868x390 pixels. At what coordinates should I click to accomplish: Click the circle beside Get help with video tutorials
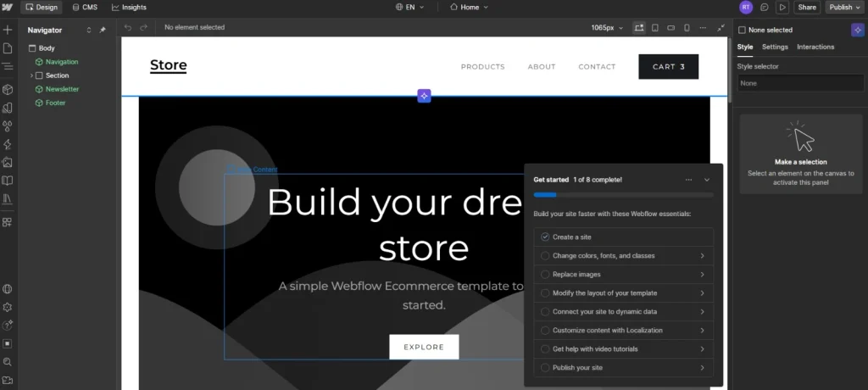coord(545,349)
